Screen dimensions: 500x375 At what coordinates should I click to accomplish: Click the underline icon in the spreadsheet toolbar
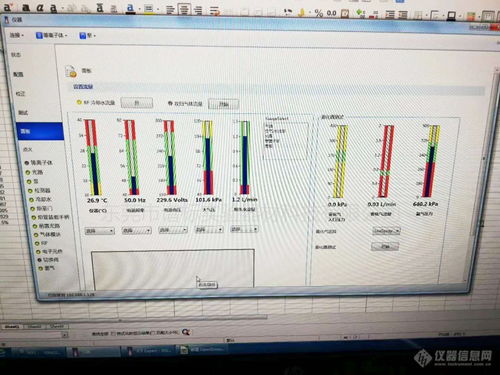(53, 8)
